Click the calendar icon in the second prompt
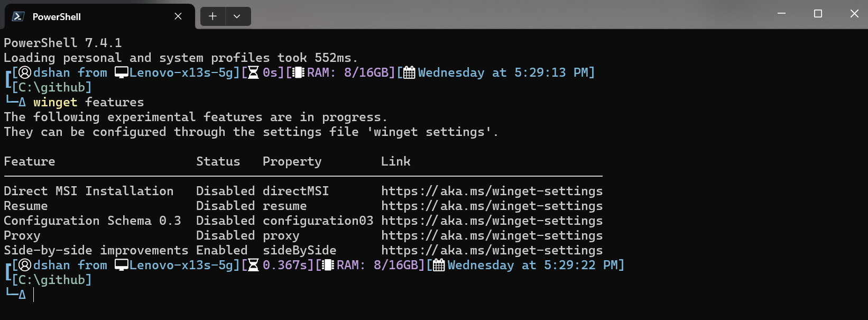Image resolution: width=868 pixels, height=320 pixels. click(x=438, y=265)
